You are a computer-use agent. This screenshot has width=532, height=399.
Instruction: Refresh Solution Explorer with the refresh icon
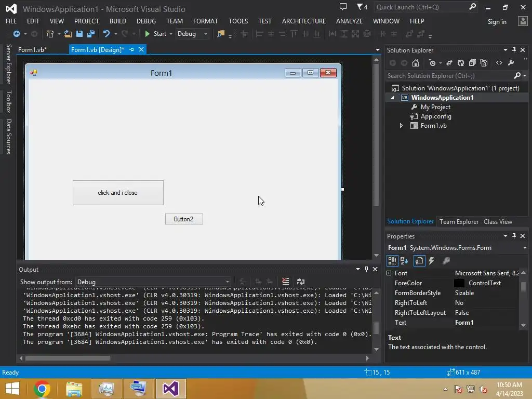point(461,63)
